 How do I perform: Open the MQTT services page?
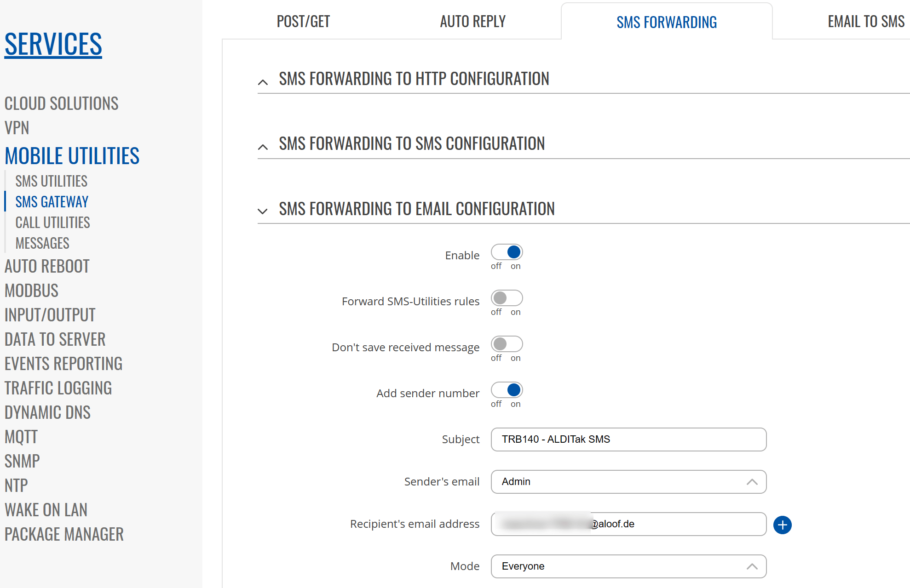pos(21,436)
